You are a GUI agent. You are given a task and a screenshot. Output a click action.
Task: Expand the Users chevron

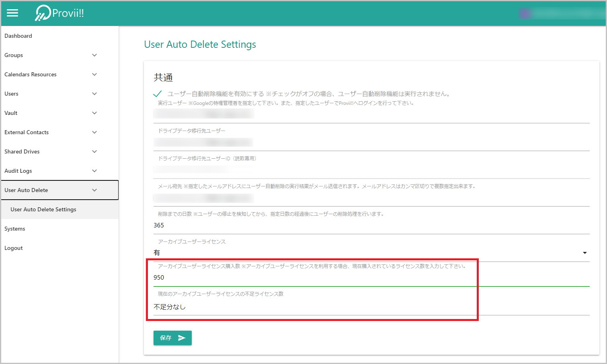click(x=94, y=94)
